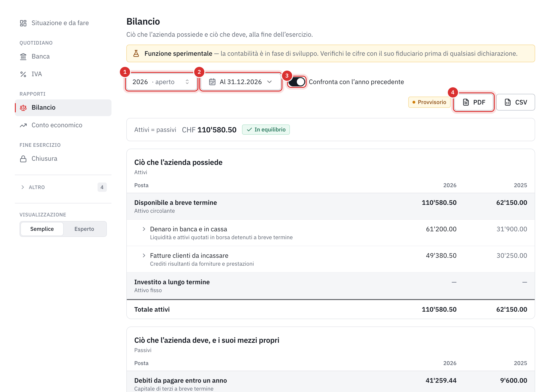Export the balance sheet as PDF
The width and height of the screenshot is (550, 392).
[474, 102]
